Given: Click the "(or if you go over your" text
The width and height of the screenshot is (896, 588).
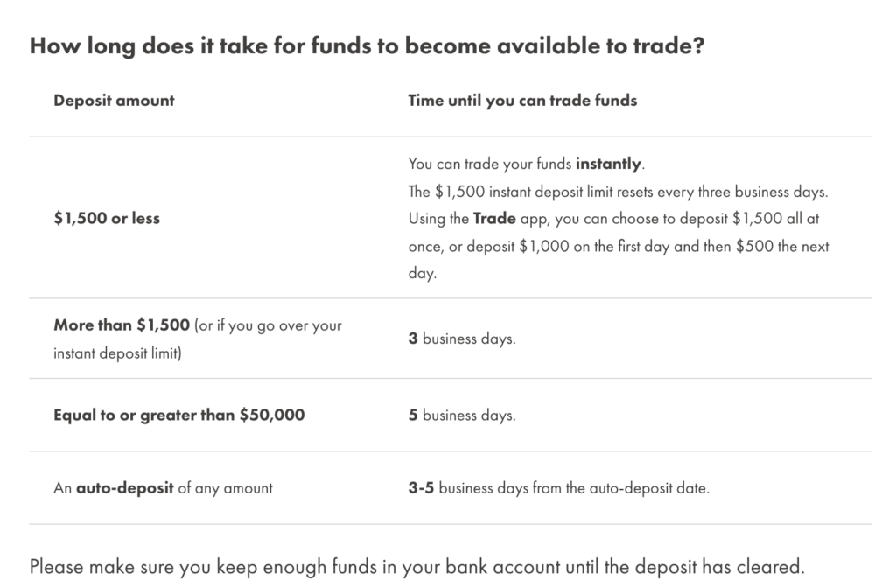Looking at the screenshot, I should (268, 325).
